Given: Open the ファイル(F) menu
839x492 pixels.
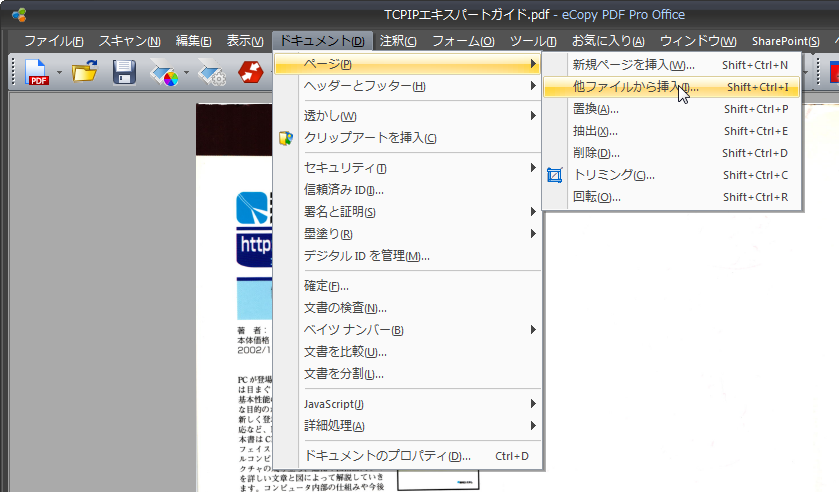Looking at the screenshot, I should point(54,41).
